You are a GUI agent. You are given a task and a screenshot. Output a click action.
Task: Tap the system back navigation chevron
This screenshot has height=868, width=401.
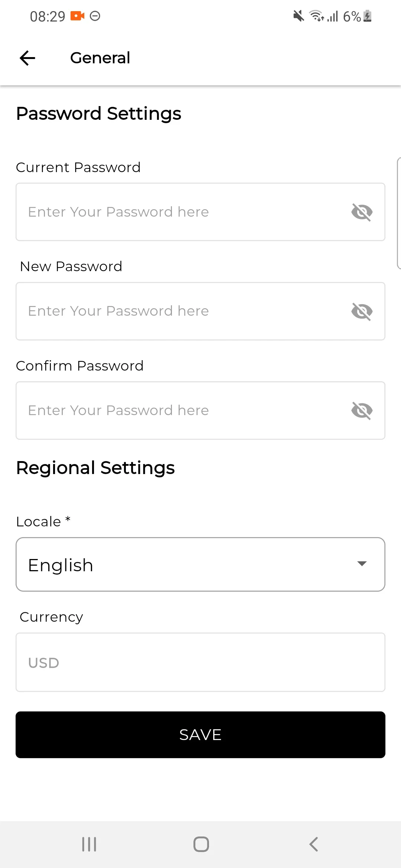pyautogui.click(x=314, y=844)
